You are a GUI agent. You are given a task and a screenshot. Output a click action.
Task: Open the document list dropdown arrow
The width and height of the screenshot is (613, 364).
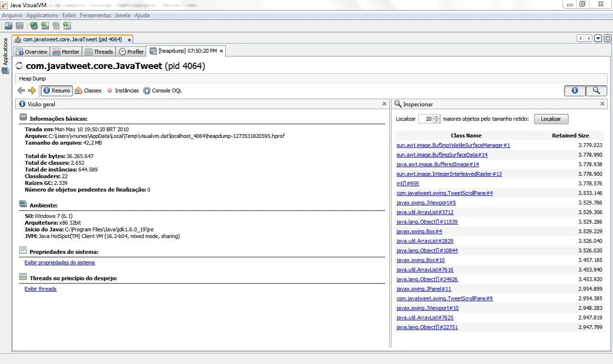(x=598, y=39)
